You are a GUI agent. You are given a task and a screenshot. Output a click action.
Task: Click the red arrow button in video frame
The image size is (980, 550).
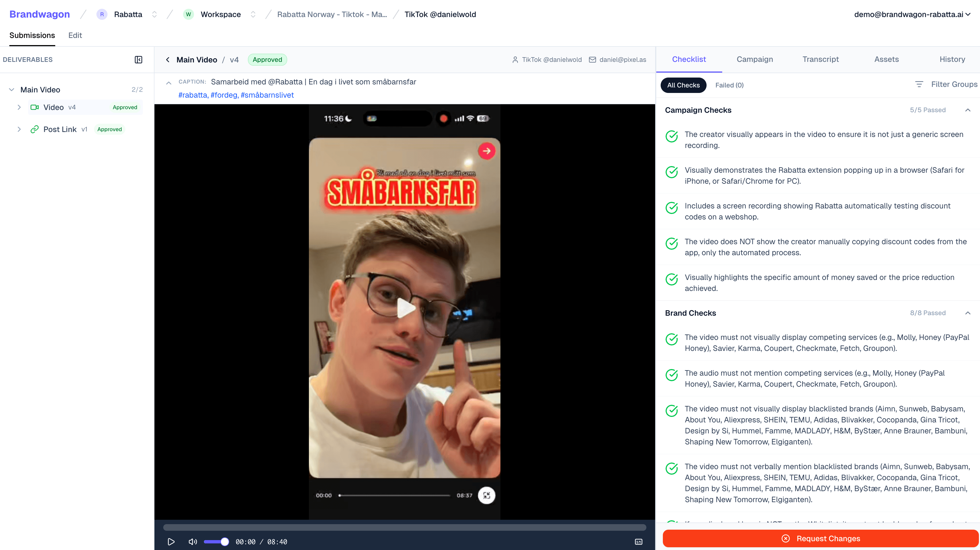[487, 151]
